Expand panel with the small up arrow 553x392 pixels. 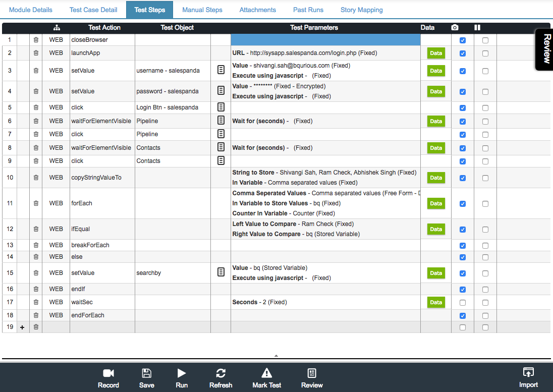pyautogui.click(x=276, y=356)
